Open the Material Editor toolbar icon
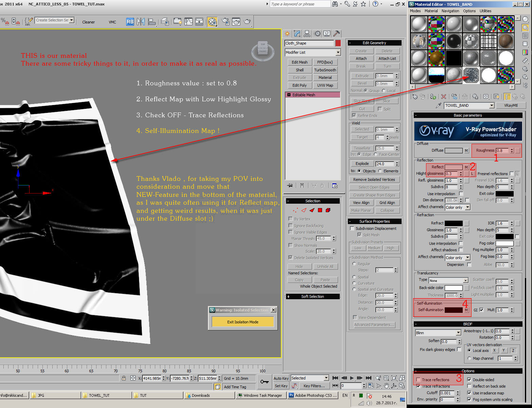The width and height of the screenshot is (532, 408). 212,22
